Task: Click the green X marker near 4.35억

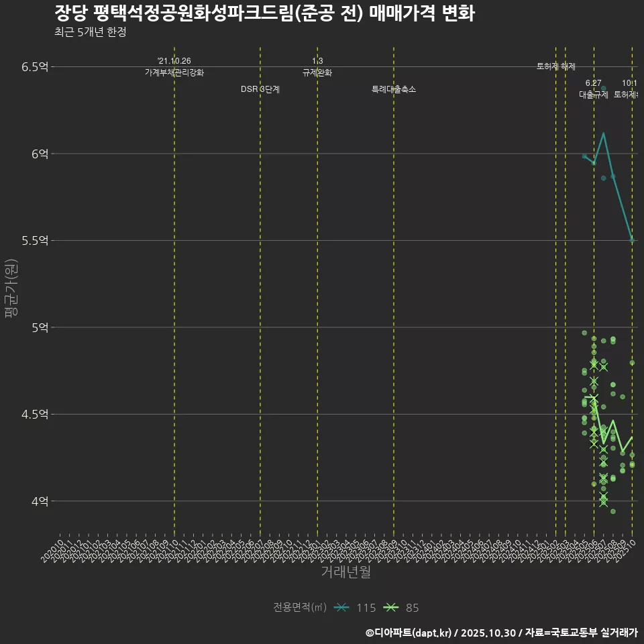Action: click(593, 443)
